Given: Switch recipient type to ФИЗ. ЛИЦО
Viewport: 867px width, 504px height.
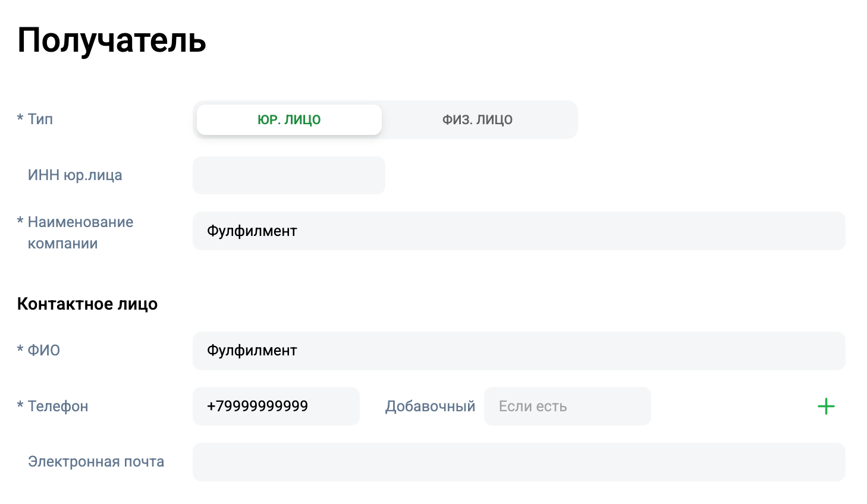Looking at the screenshot, I should [477, 119].
